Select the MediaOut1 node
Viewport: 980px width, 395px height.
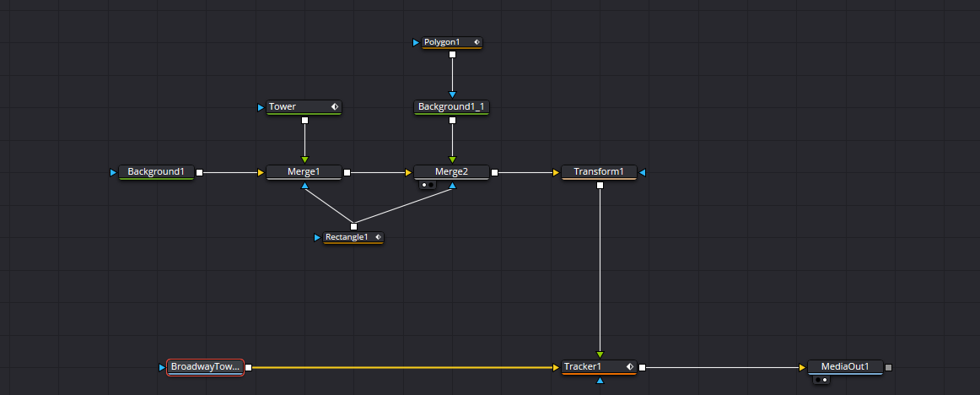click(845, 367)
